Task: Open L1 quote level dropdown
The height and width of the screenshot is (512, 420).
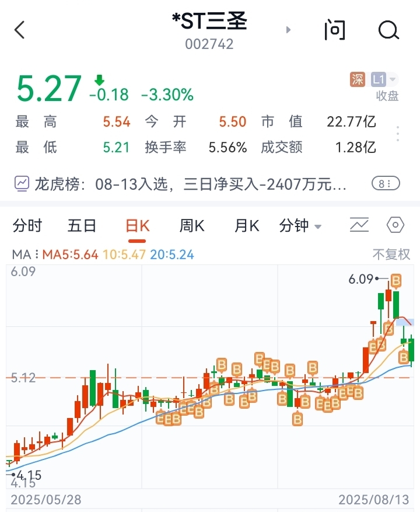Action: point(384,79)
